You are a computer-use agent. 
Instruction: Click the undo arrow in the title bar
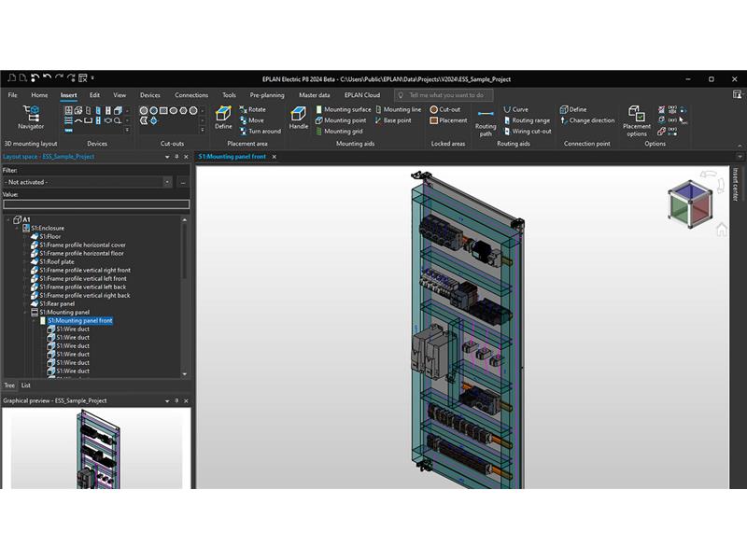[x=47, y=77]
